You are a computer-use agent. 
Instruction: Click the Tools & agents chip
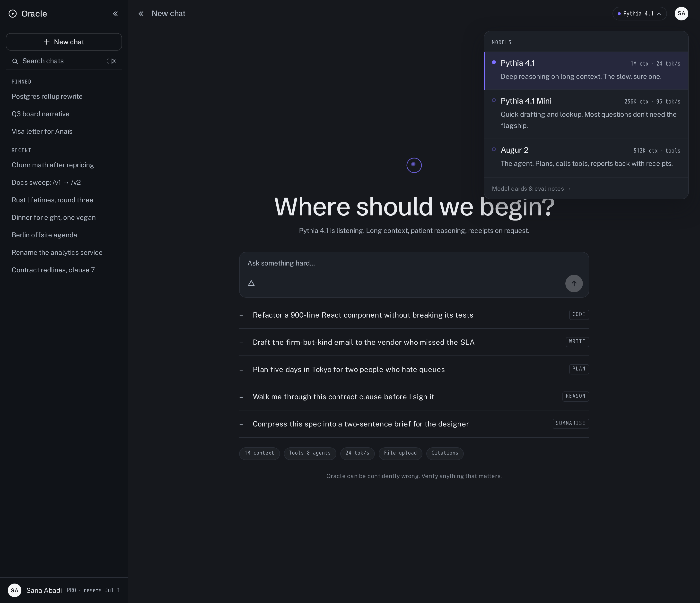(310, 453)
